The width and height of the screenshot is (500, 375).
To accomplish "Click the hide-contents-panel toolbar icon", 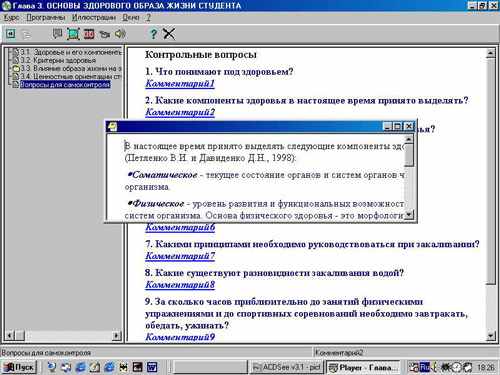I will (x=11, y=34).
